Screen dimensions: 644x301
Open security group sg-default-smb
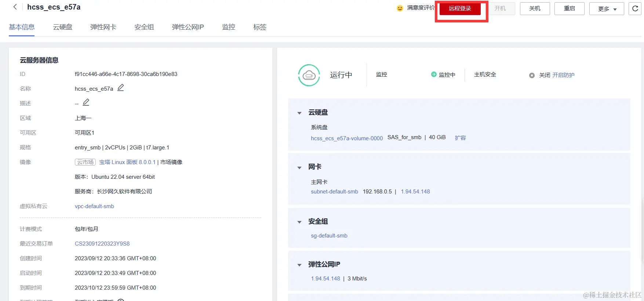[329, 236]
